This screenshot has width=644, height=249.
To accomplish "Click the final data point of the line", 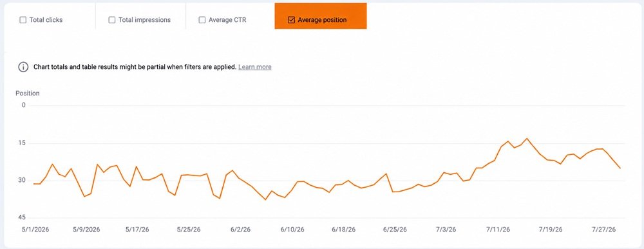I will (x=620, y=168).
